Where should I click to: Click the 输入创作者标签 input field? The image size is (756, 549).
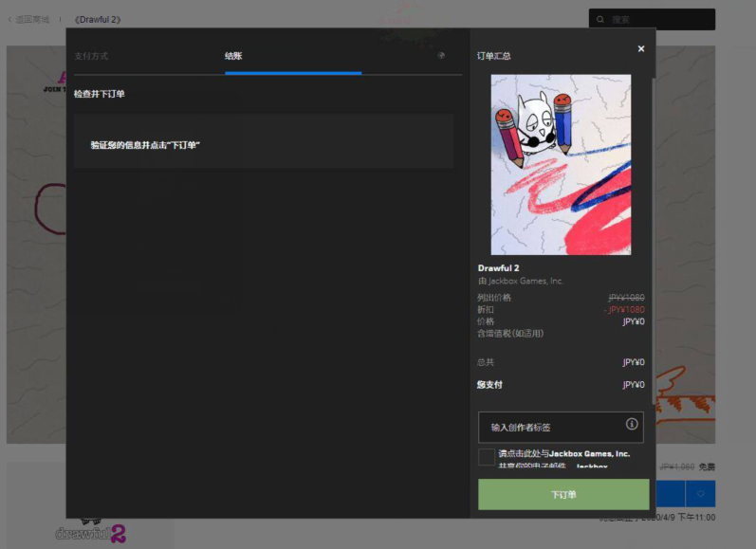561,427
